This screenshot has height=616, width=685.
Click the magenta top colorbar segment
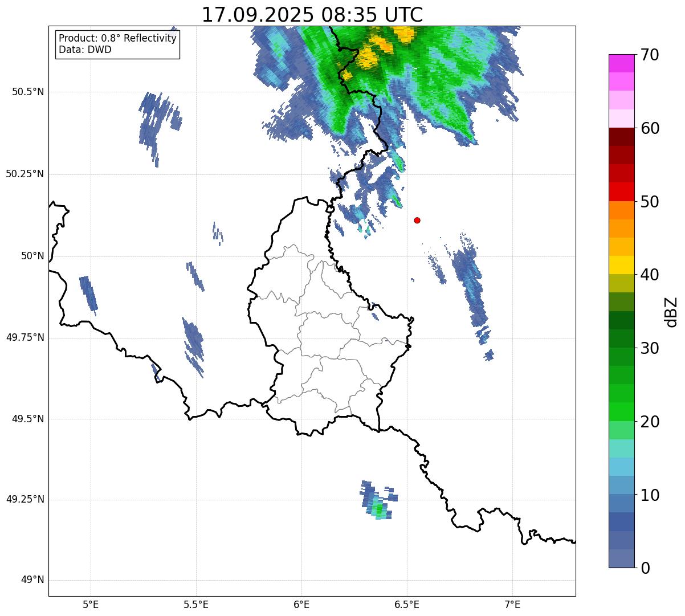pos(621,63)
